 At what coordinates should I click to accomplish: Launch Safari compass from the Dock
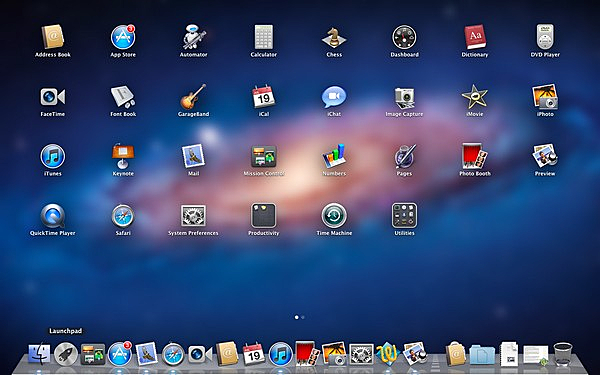pyautogui.click(x=173, y=354)
